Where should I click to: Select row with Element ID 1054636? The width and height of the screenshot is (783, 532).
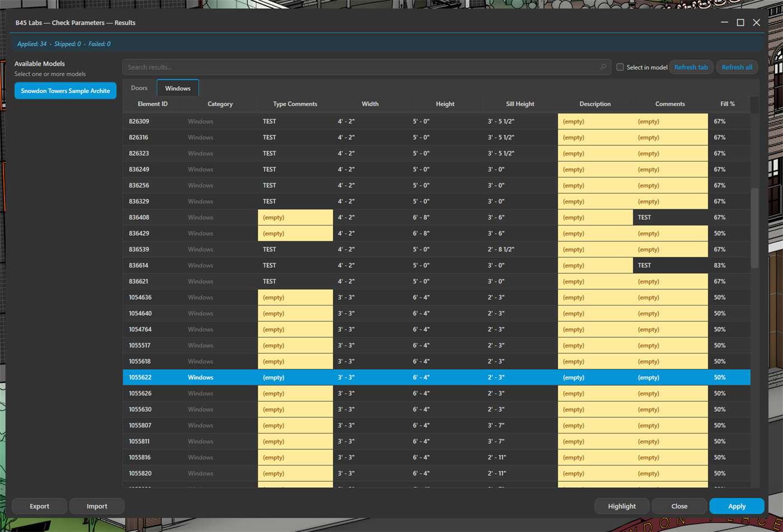(x=437, y=298)
